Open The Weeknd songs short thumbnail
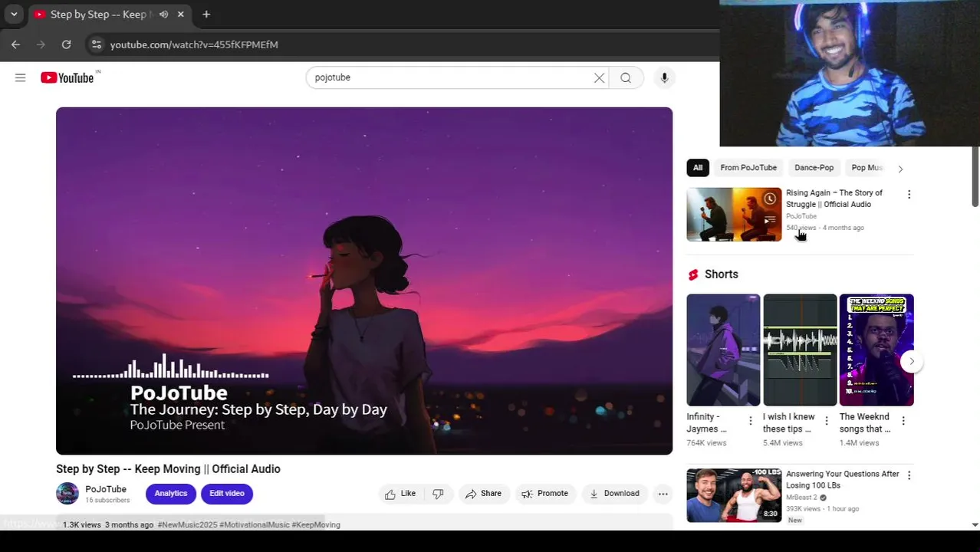The image size is (980, 552). pyautogui.click(x=876, y=350)
